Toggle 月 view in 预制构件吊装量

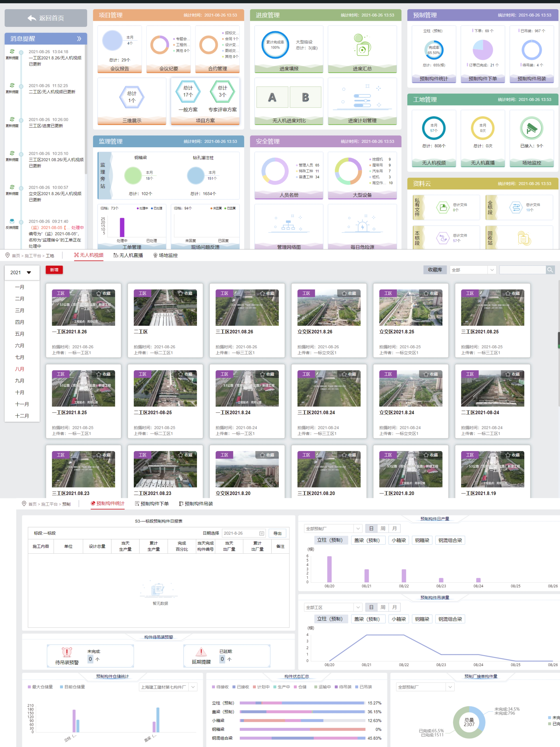[394, 607]
